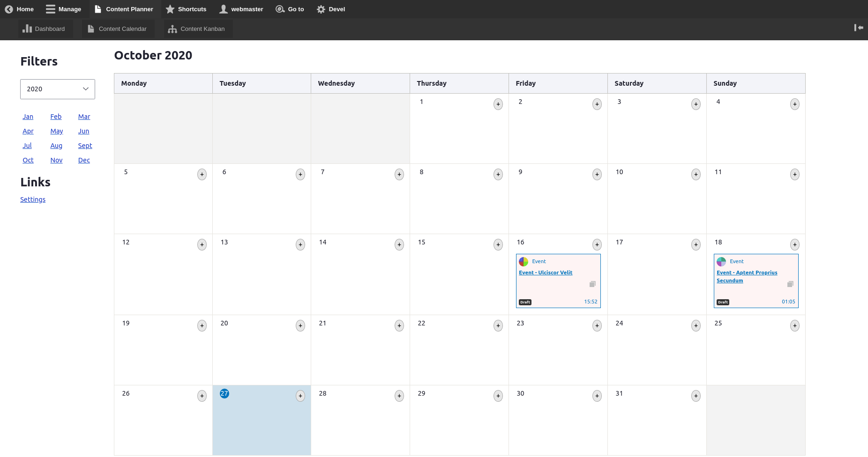
Task: Open Event - Aptent Proprius Secundum
Action: click(x=747, y=276)
